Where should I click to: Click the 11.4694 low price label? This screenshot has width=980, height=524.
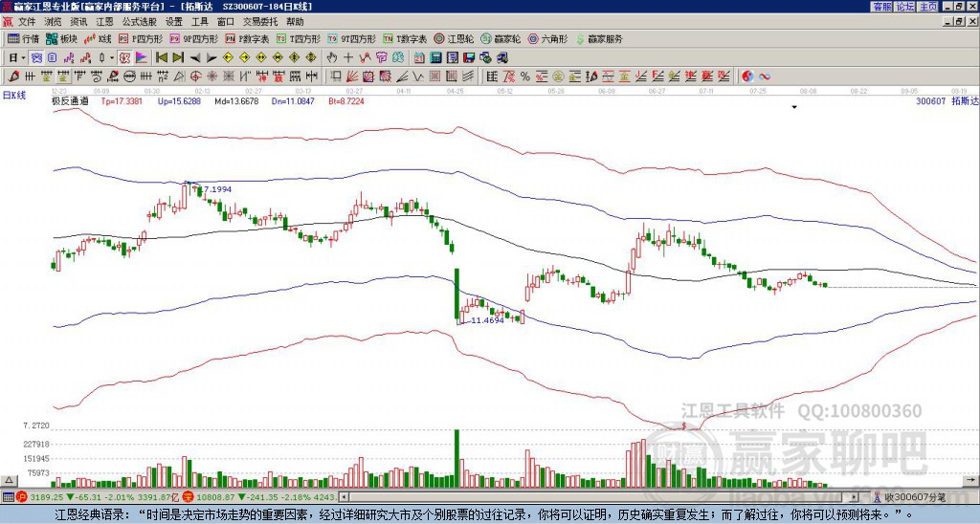pyautogui.click(x=487, y=320)
